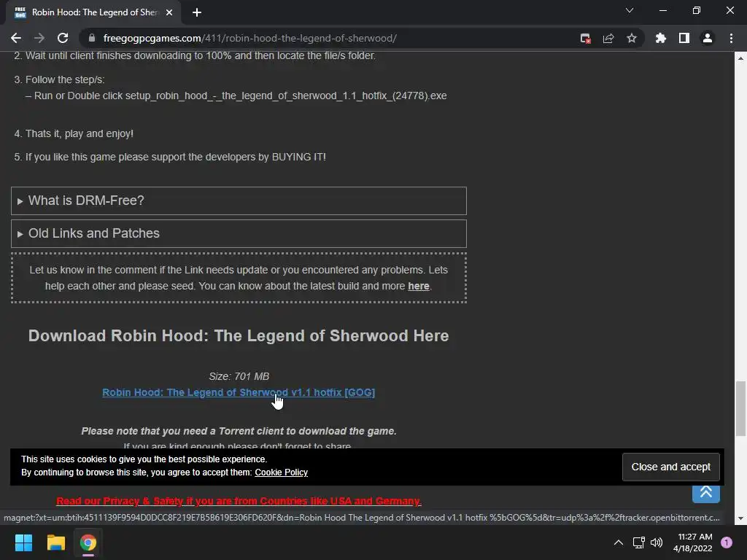
Task: Close the Robin Hood tab
Action: 169,12
